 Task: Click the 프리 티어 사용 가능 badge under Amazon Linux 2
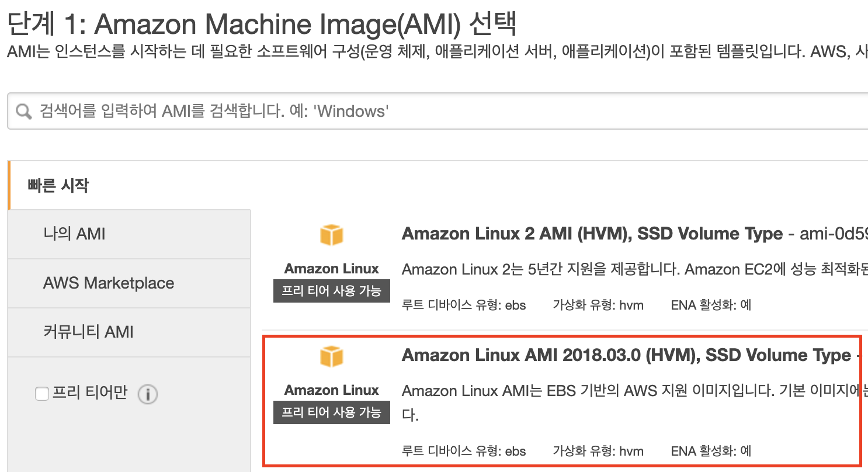332,290
